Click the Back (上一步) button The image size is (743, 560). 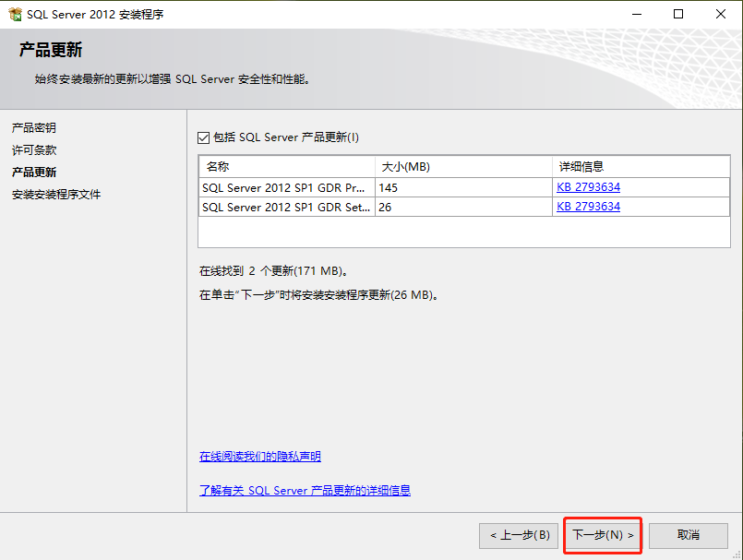(519, 535)
